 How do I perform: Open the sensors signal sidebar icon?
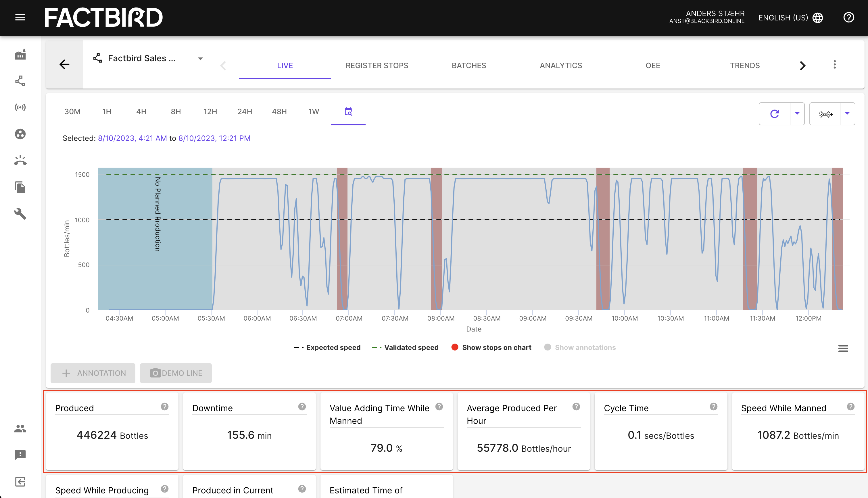pos(20,108)
